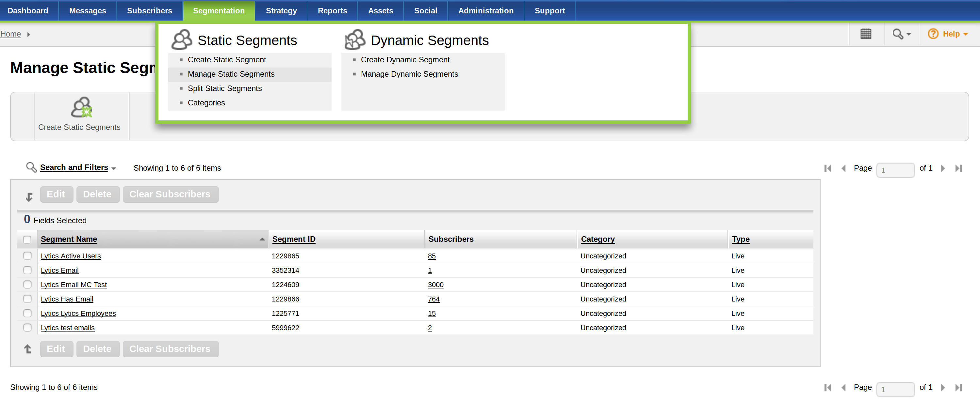Check the Lytics Email row checkbox
The width and height of the screenshot is (980, 417).
27,270
